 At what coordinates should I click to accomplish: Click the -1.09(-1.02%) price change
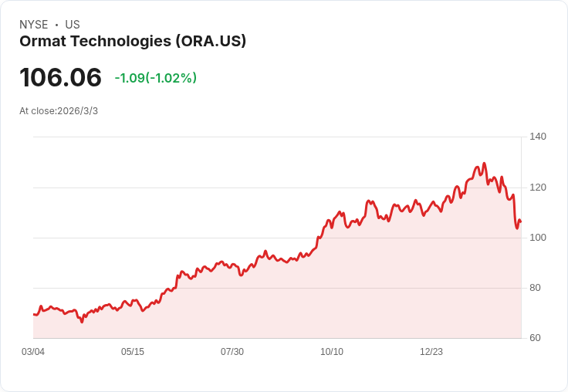pos(155,78)
